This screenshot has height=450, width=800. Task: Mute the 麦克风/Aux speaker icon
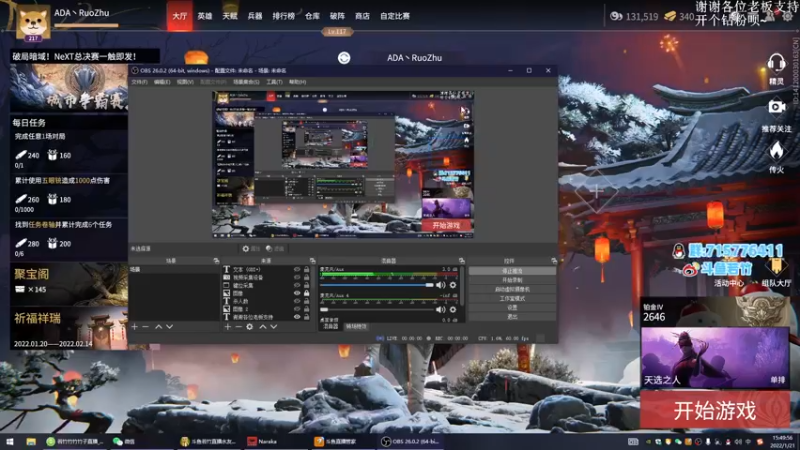pos(441,285)
